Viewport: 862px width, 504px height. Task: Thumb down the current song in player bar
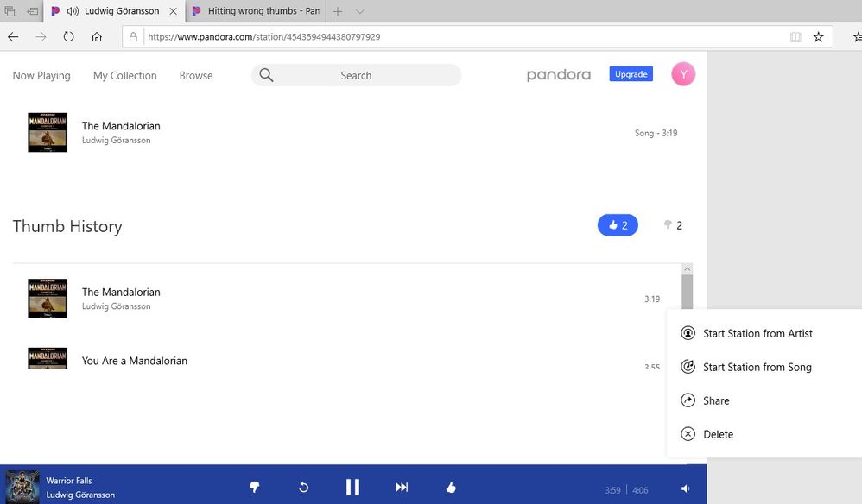[255, 488]
